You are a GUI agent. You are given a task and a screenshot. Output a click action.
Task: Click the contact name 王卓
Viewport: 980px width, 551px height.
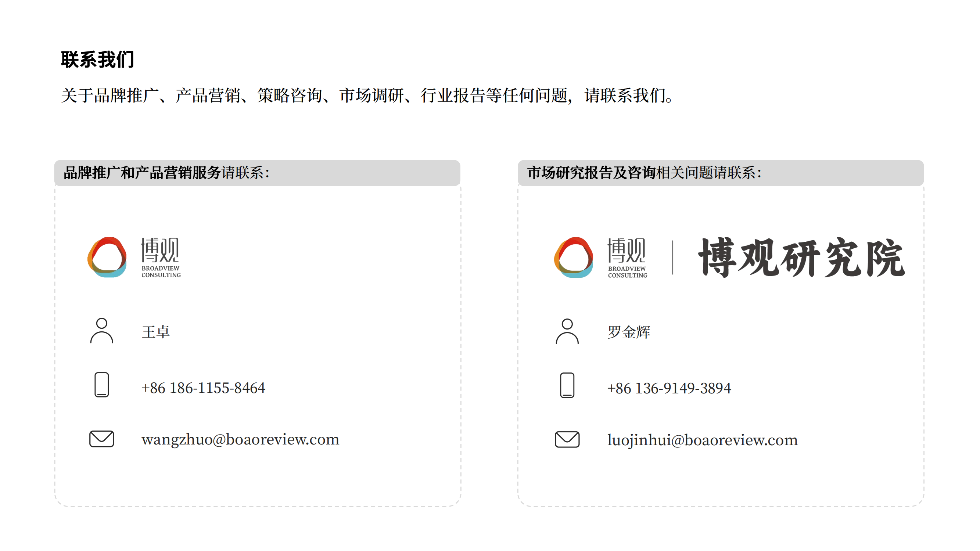(155, 332)
